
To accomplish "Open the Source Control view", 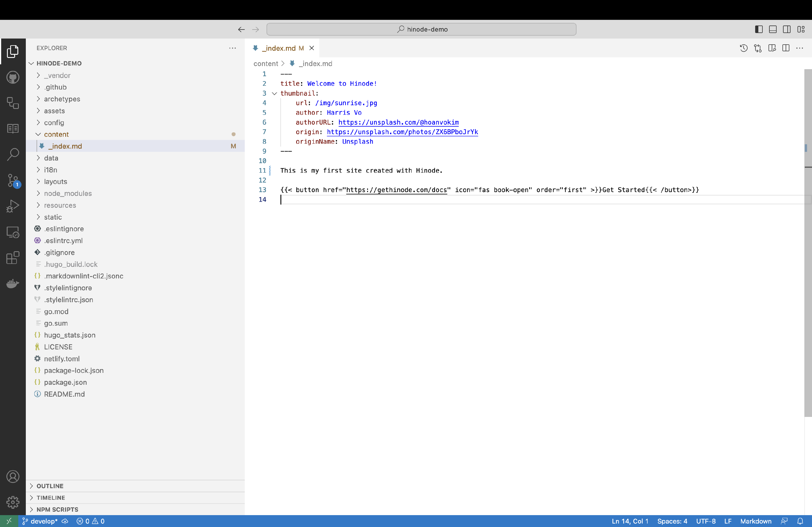I will click(13, 180).
